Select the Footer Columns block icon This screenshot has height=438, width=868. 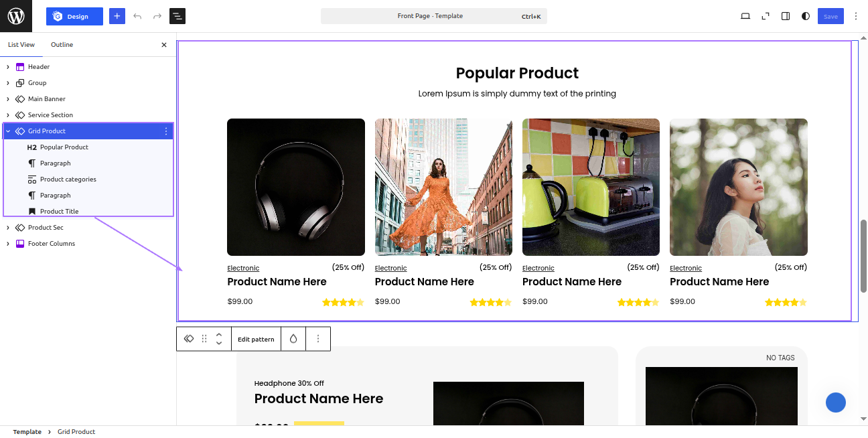[x=20, y=244]
